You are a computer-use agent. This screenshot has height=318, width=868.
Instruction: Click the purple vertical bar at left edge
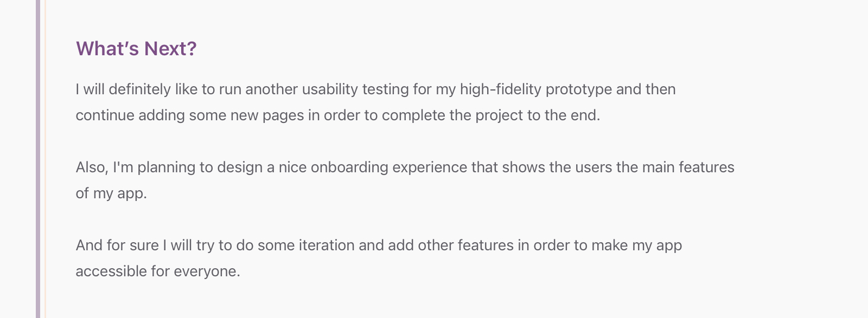(x=38, y=159)
